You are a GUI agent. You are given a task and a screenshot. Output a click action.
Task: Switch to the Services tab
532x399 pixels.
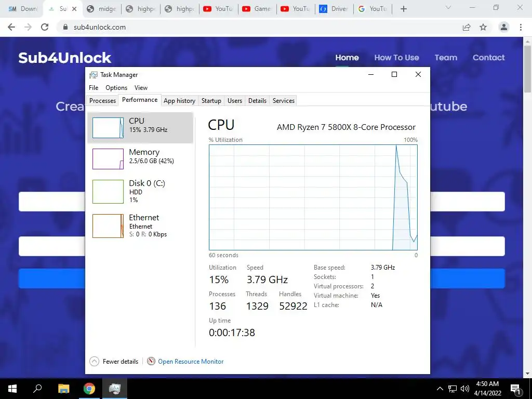point(283,101)
